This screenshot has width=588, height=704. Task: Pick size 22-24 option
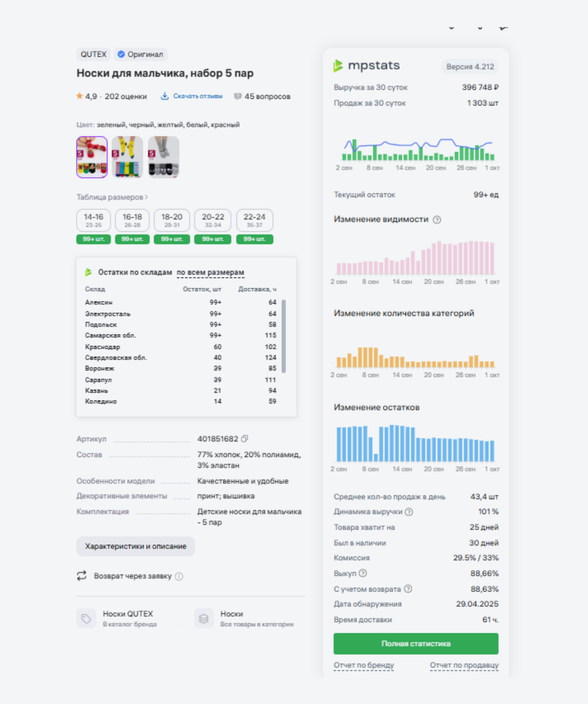254,220
